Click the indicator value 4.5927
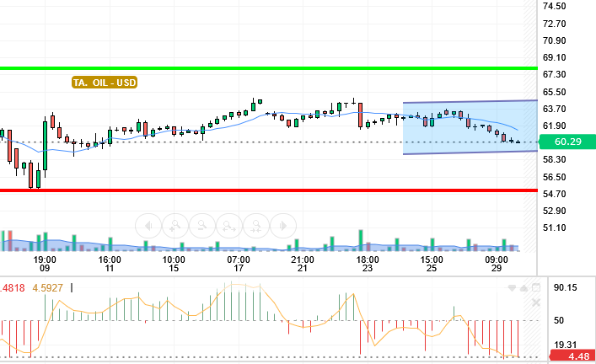Screen dimensions: 596x364 47,287
